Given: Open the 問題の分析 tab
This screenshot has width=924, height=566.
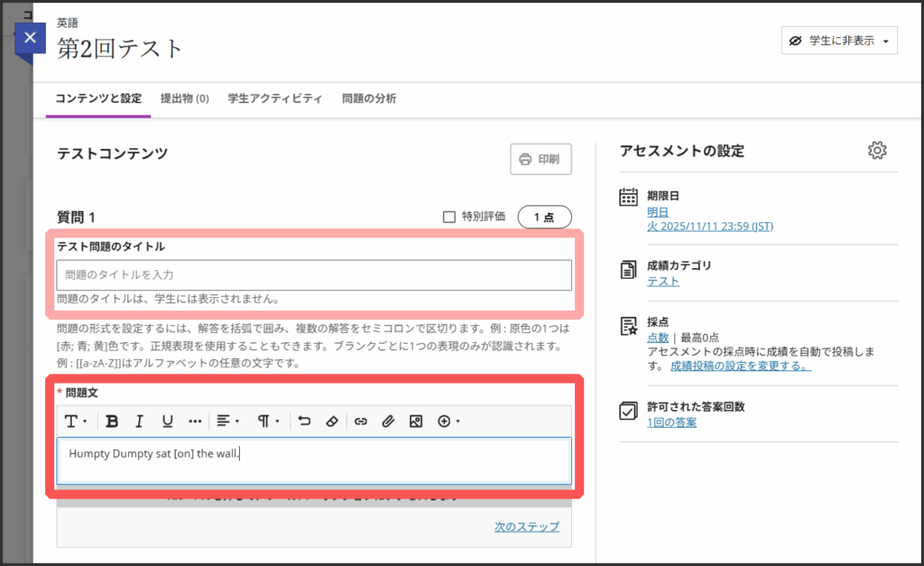Looking at the screenshot, I should [369, 98].
